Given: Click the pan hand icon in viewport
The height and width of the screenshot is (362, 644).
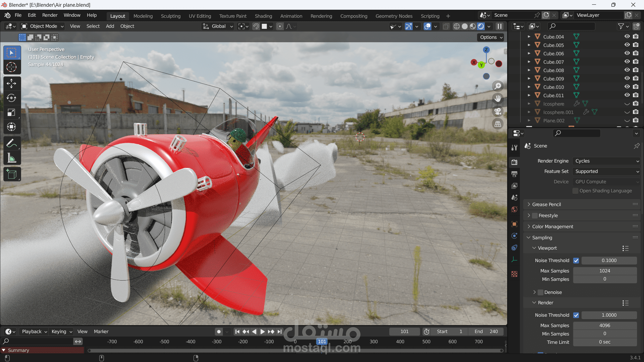Looking at the screenshot, I should 498,99.
